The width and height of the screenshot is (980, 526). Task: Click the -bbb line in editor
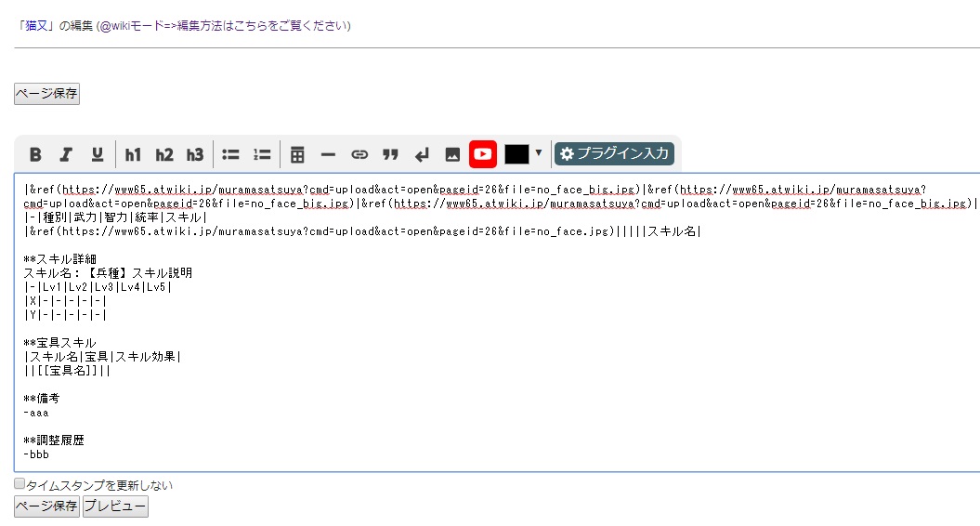[x=36, y=454]
